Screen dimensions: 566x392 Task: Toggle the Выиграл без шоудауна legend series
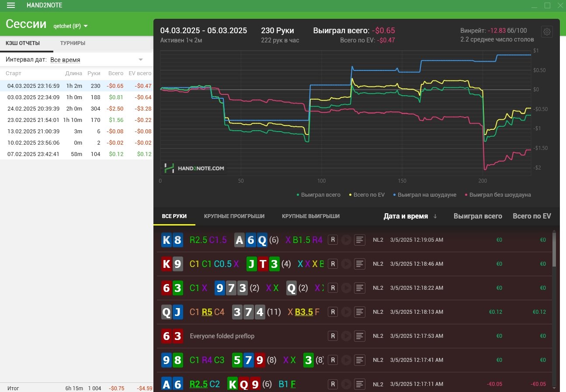click(x=497, y=195)
